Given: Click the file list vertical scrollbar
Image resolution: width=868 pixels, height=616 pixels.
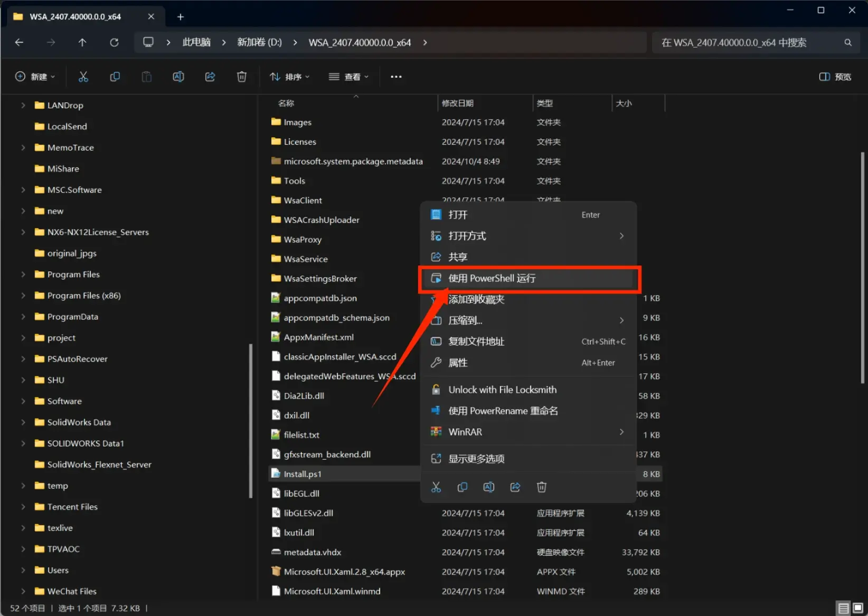Looking at the screenshot, I should point(863,268).
